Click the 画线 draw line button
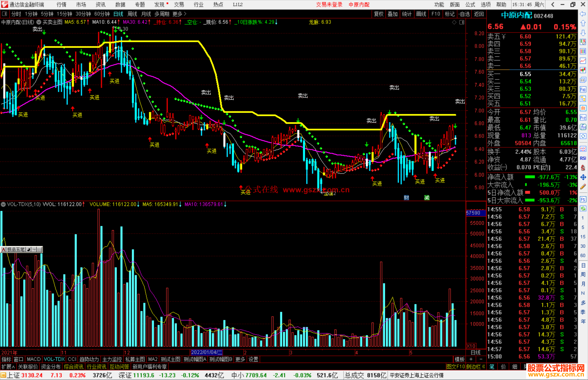 tap(421, 14)
